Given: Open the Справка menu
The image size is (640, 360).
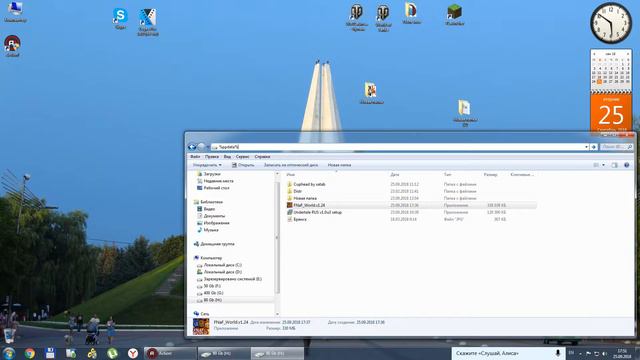Looking at the screenshot, I should (x=262, y=157).
